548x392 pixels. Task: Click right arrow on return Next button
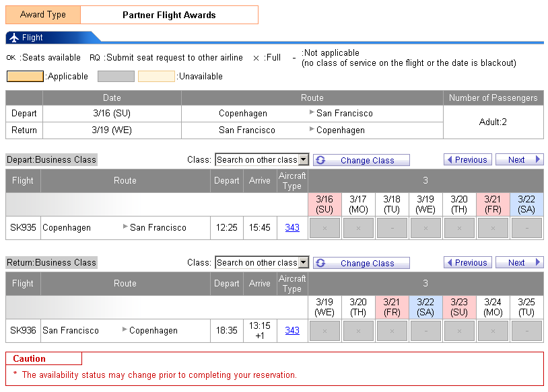point(537,263)
